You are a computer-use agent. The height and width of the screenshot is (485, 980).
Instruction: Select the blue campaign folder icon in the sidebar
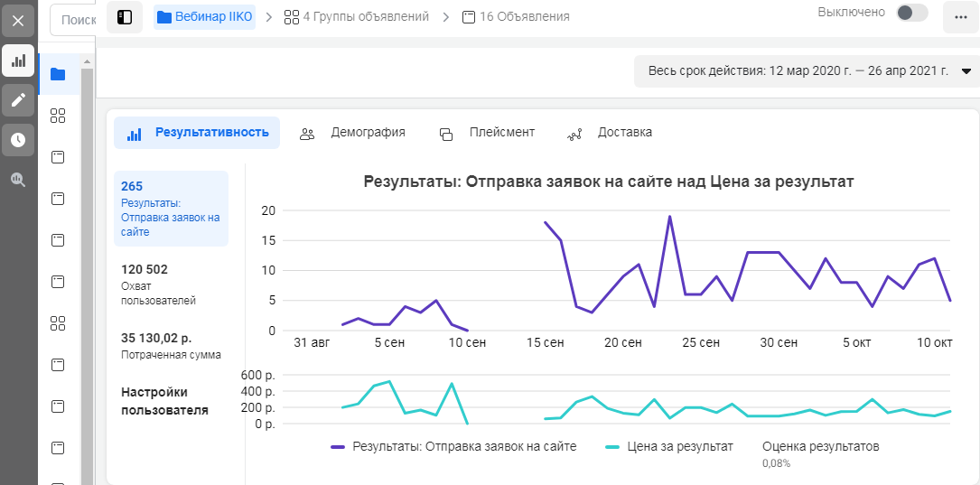58,74
